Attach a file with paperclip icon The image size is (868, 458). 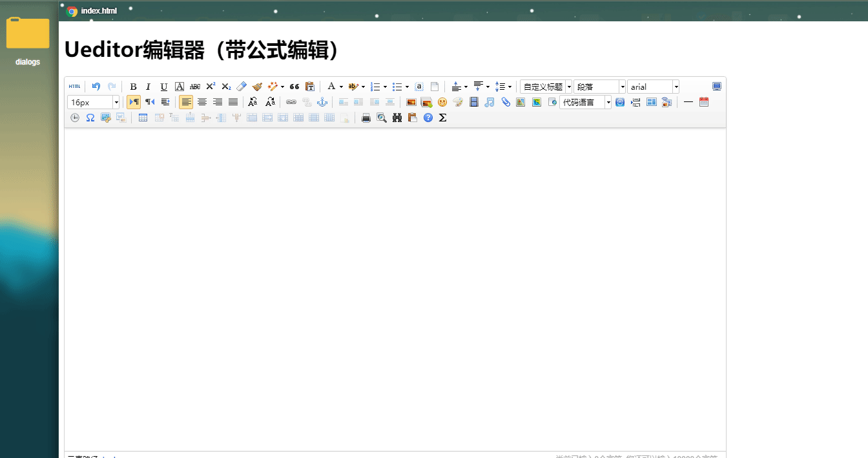tap(506, 102)
